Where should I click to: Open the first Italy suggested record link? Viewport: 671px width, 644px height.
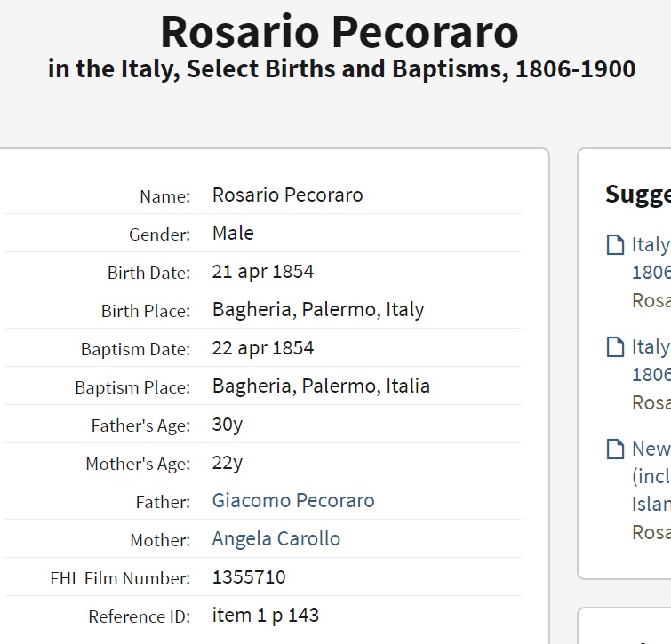[651, 245]
